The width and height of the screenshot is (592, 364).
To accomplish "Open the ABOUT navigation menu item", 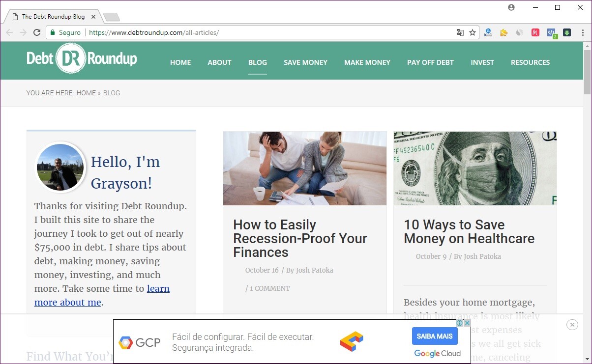I will 219,62.
